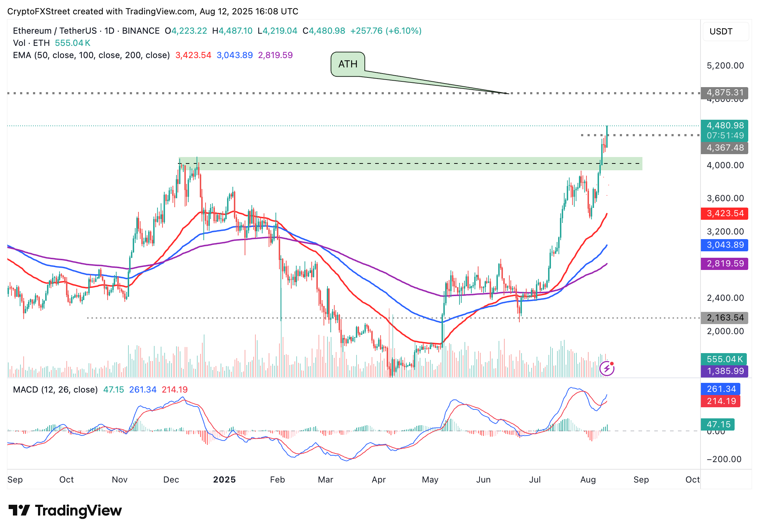Viewport: 759px width, 532px height.
Task: Click the 4,875.31 ATH price tag
Action: tap(724, 92)
